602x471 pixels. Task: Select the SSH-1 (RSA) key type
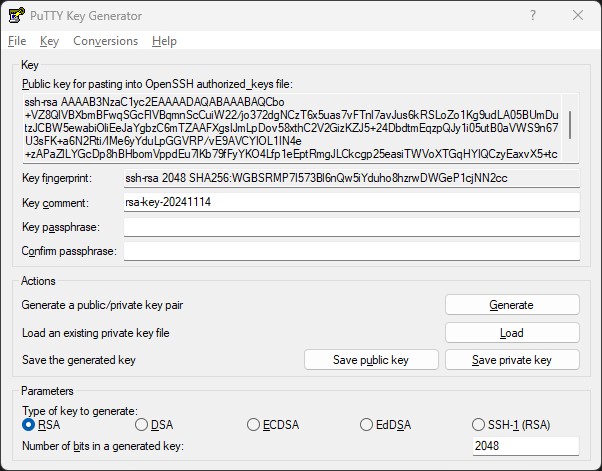(511, 425)
